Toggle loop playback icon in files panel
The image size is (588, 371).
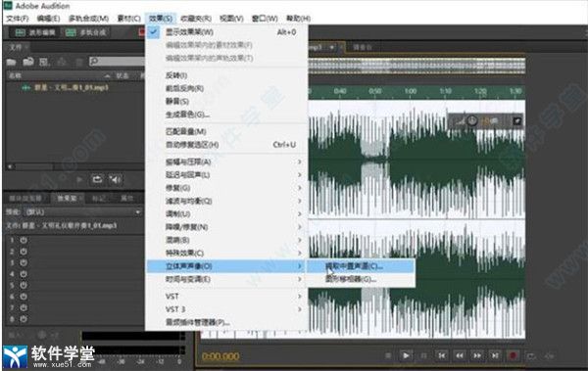(97, 180)
